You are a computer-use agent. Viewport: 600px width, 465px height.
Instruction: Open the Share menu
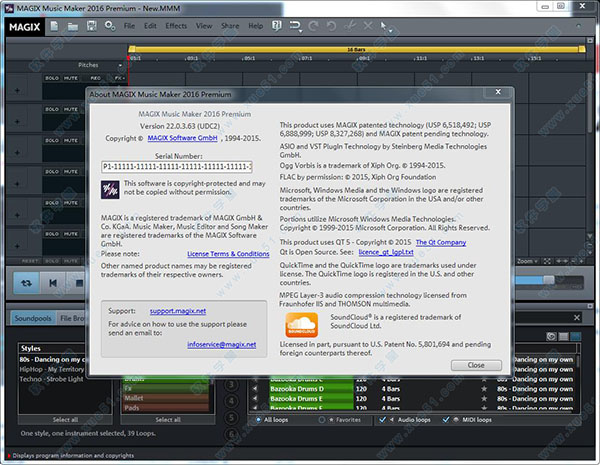(230, 26)
